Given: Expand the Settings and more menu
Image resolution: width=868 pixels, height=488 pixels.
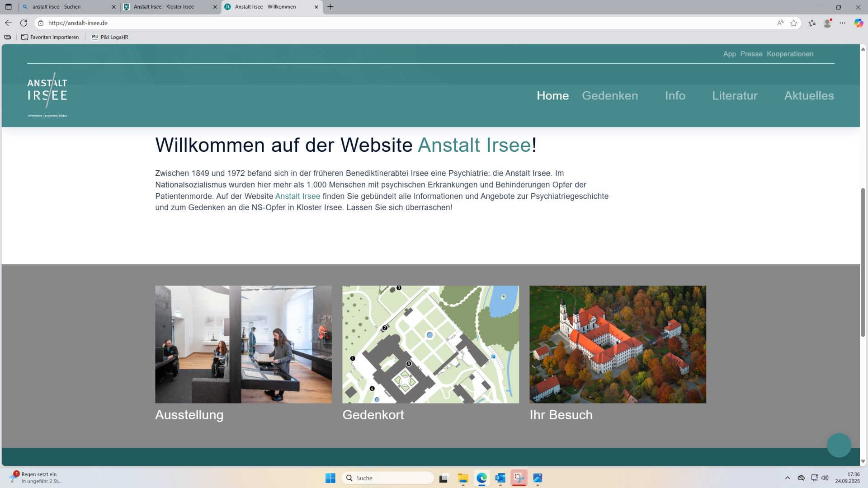Looking at the screenshot, I should (x=843, y=23).
